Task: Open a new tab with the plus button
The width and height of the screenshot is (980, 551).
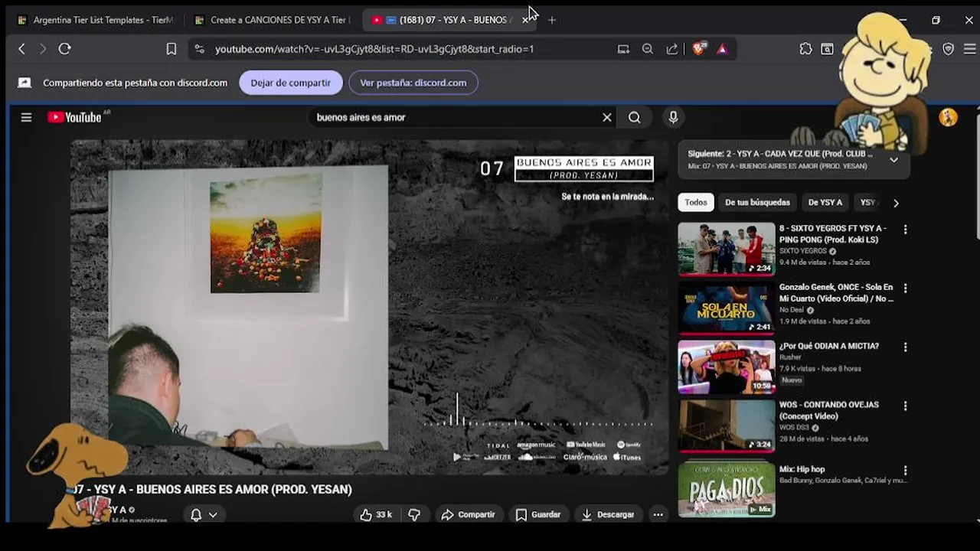Action: click(552, 20)
